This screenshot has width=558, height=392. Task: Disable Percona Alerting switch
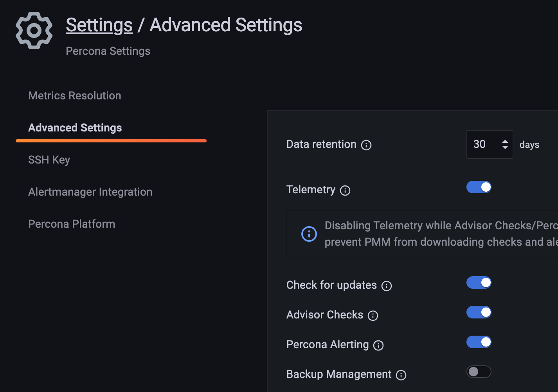tap(479, 342)
